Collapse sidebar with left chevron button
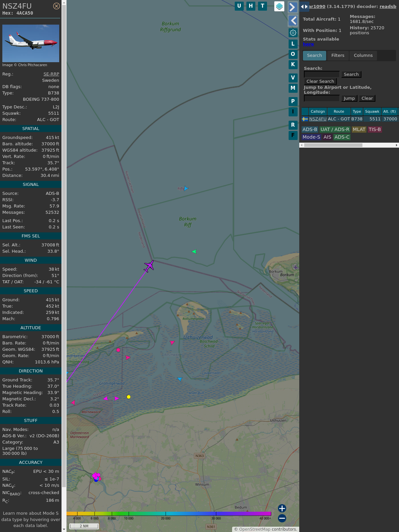The image size is (399, 532). [293, 21]
